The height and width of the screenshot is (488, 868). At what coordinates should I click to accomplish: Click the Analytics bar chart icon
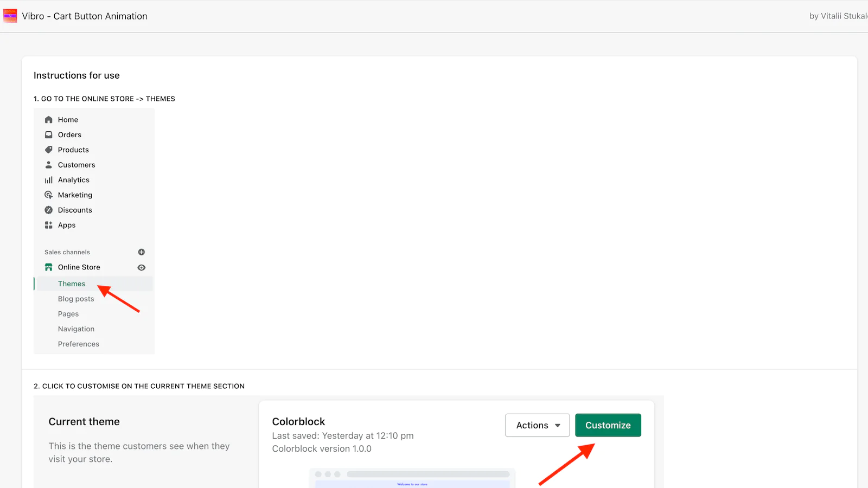[49, 180]
